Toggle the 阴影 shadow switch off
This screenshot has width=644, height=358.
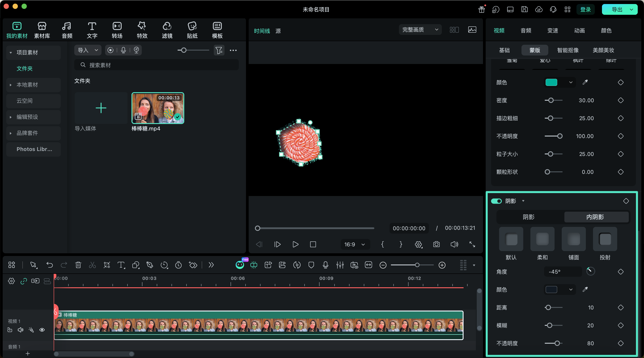tap(496, 201)
